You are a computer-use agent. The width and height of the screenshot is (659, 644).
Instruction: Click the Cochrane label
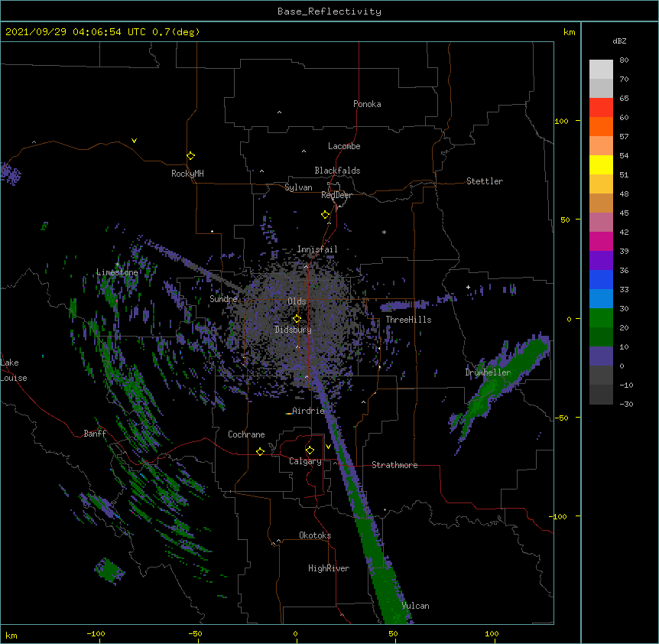pos(246,434)
